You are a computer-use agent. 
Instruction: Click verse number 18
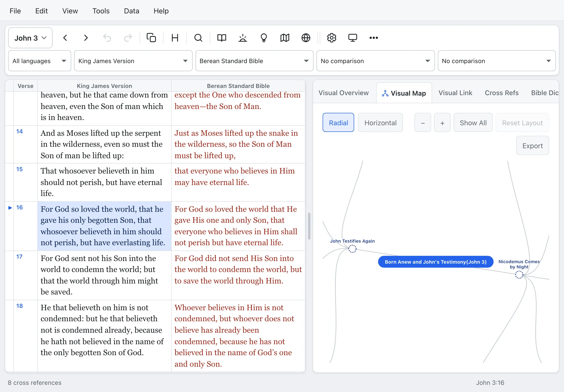point(19,306)
